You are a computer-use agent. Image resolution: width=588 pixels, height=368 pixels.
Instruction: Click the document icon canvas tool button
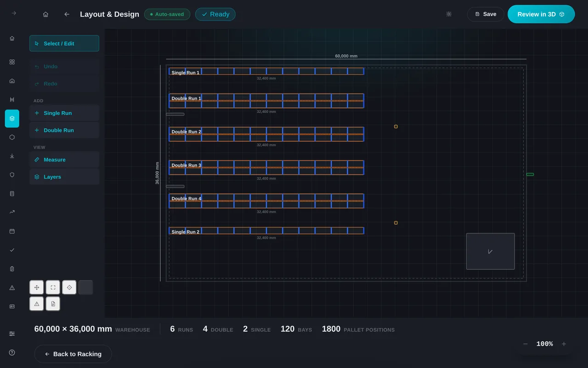tap(53, 304)
